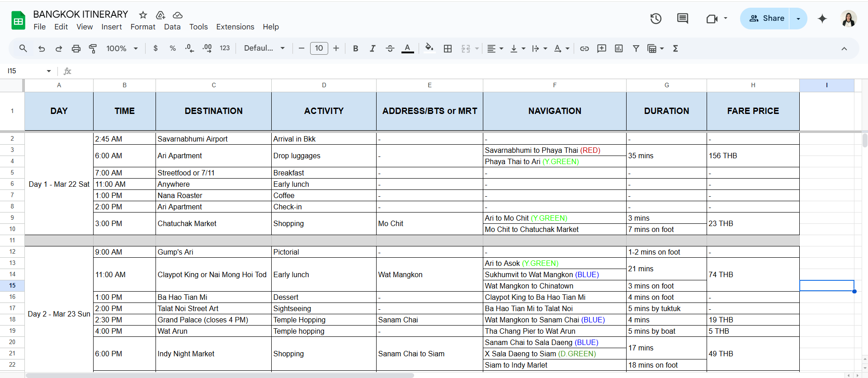Open the Edit menu
The height and width of the screenshot is (378, 868).
(61, 27)
